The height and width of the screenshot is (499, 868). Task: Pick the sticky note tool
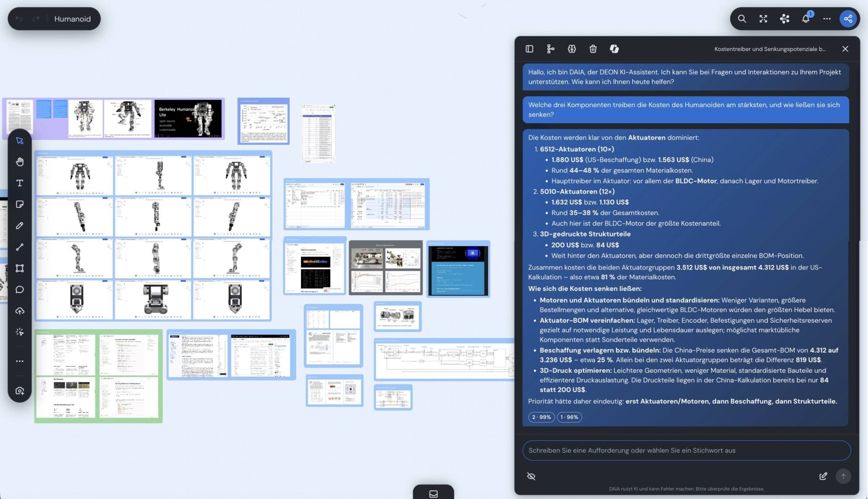[x=20, y=204]
